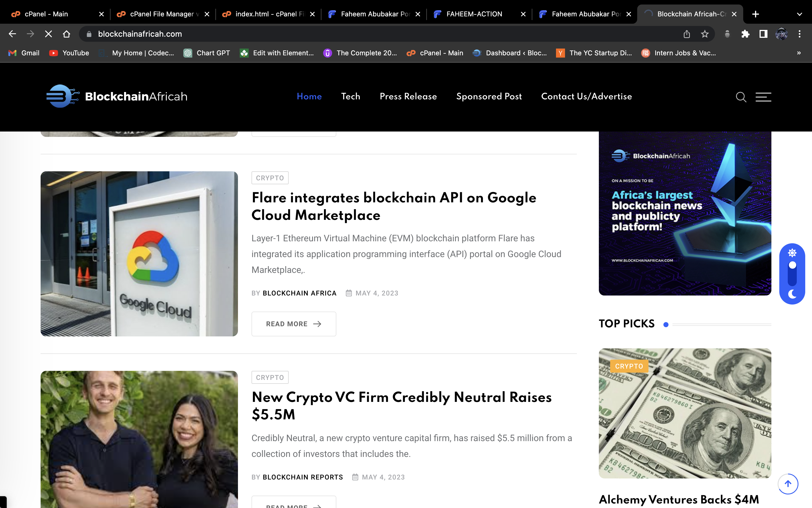Expand the tab search dropdown arrow
The width and height of the screenshot is (812, 508).
tap(800, 14)
